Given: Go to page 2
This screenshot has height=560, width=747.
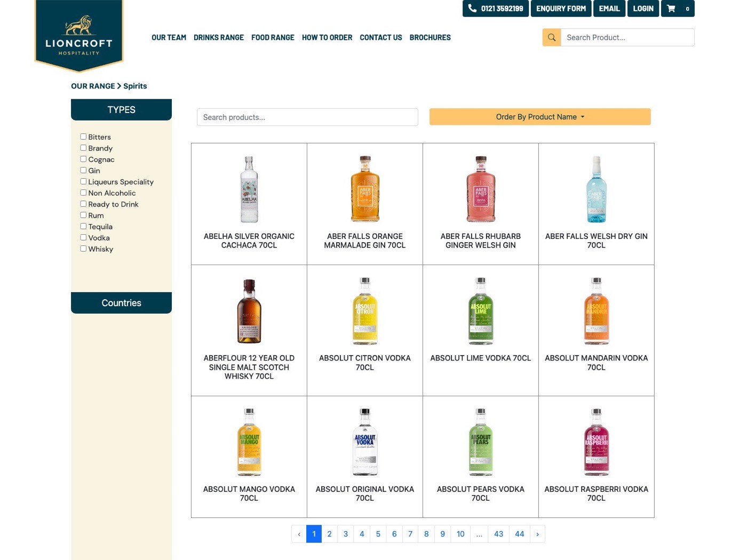Looking at the screenshot, I should coord(330,534).
